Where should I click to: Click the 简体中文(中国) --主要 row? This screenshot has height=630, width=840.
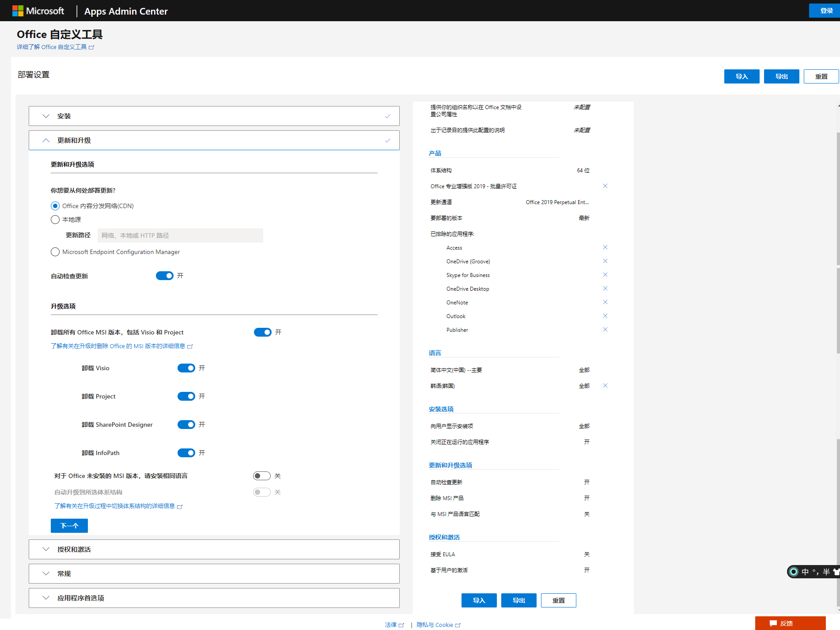pos(510,370)
